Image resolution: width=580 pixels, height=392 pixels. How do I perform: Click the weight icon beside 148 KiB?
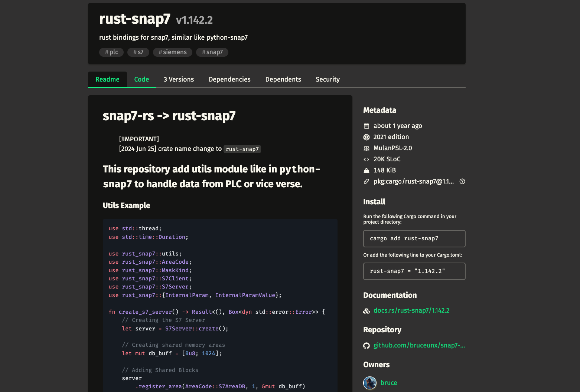[x=366, y=171]
